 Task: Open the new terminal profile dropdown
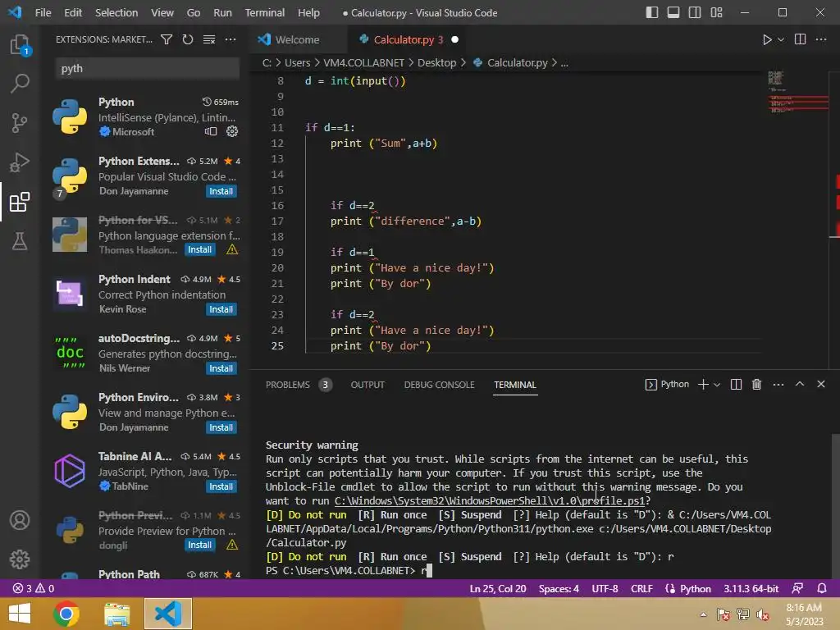tap(717, 384)
